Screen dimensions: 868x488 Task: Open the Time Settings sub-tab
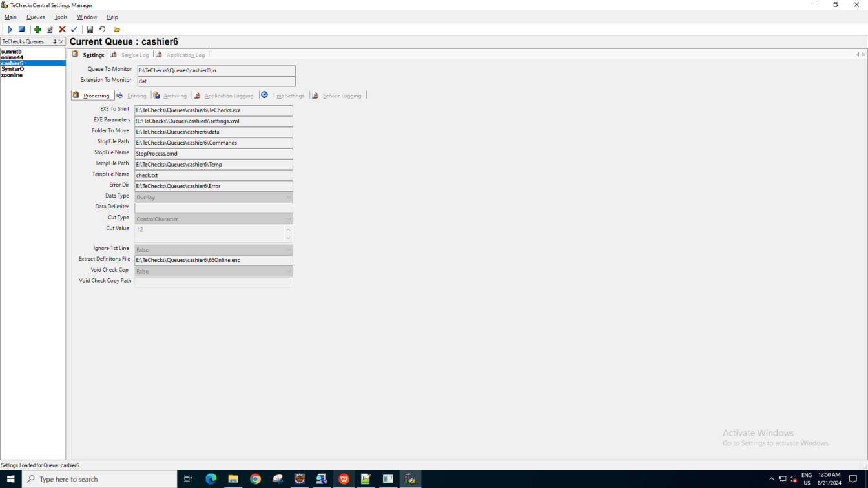click(x=282, y=96)
